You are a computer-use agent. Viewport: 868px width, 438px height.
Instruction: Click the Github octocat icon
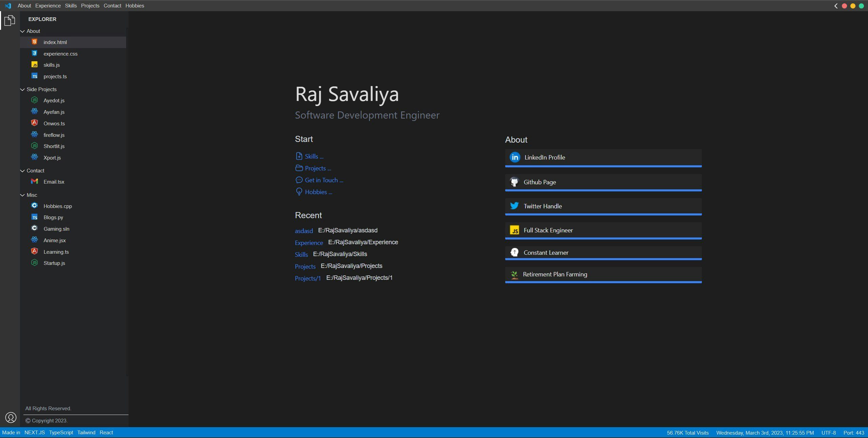point(514,182)
